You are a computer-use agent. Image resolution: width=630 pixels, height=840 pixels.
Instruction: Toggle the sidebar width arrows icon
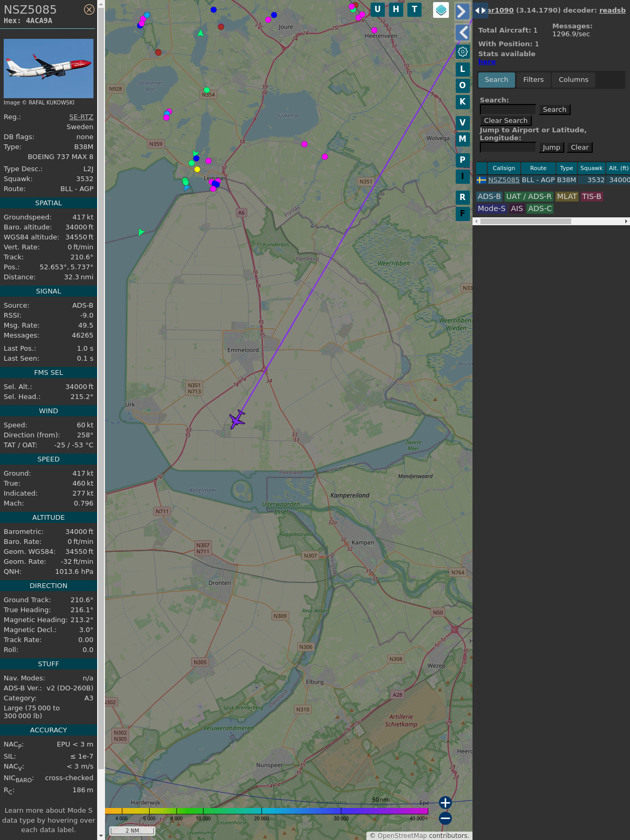tap(480, 10)
